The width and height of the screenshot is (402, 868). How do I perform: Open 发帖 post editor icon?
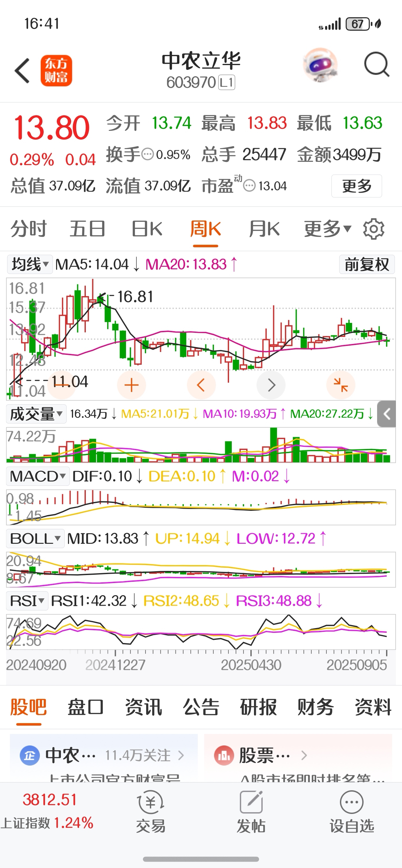251,812
